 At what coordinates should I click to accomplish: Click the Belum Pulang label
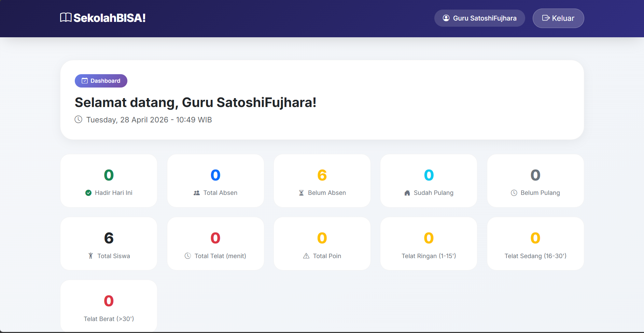pyautogui.click(x=540, y=193)
